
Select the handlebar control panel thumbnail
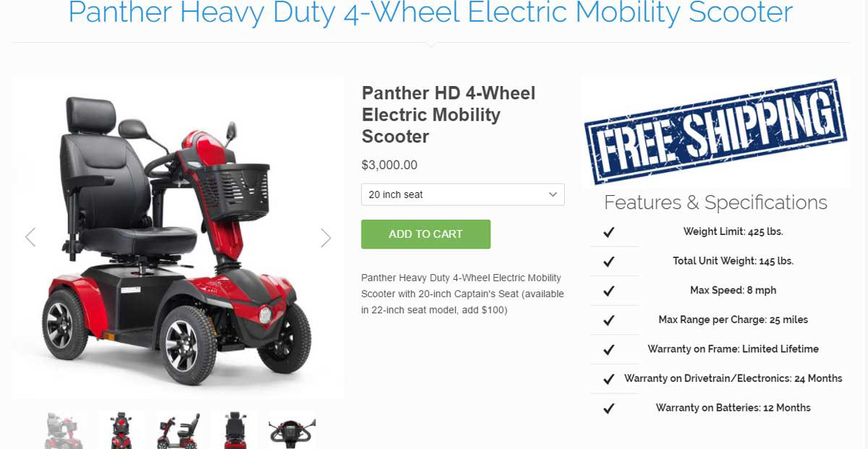[x=292, y=430]
